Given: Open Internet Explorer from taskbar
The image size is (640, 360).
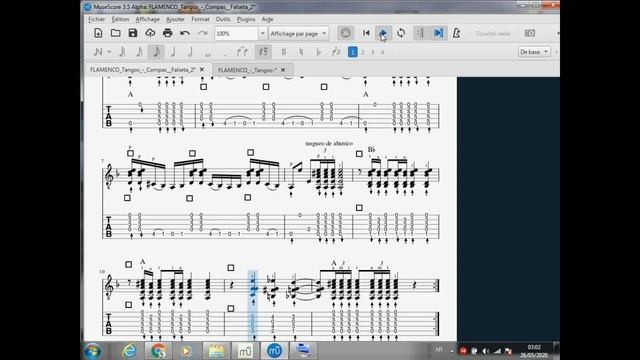Looking at the screenshot, I should (x=129, y=351).
